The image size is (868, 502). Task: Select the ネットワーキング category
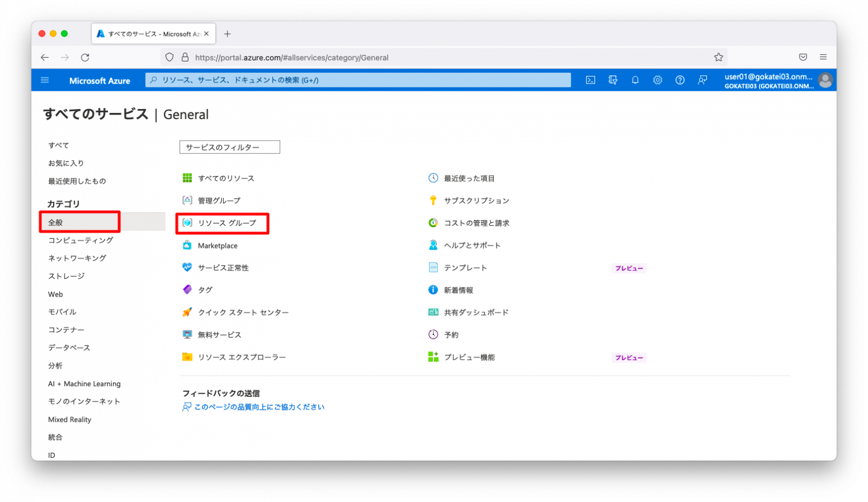click(77, 259)
